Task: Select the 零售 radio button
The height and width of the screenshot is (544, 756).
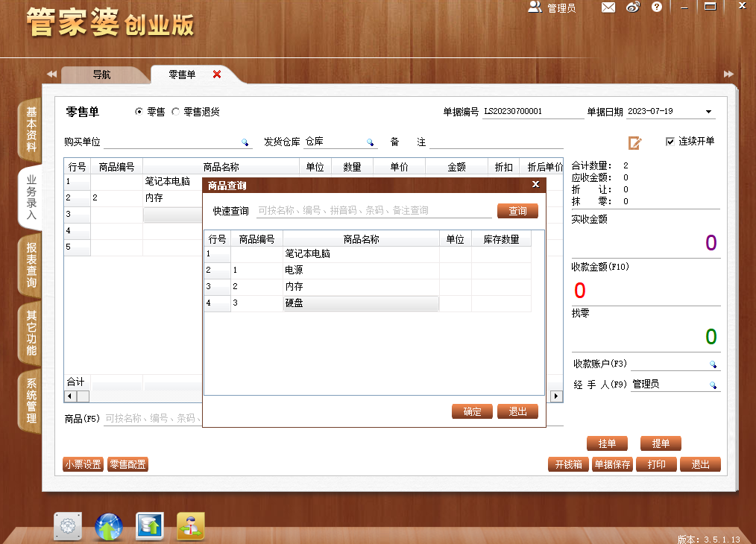Action: 139,112
